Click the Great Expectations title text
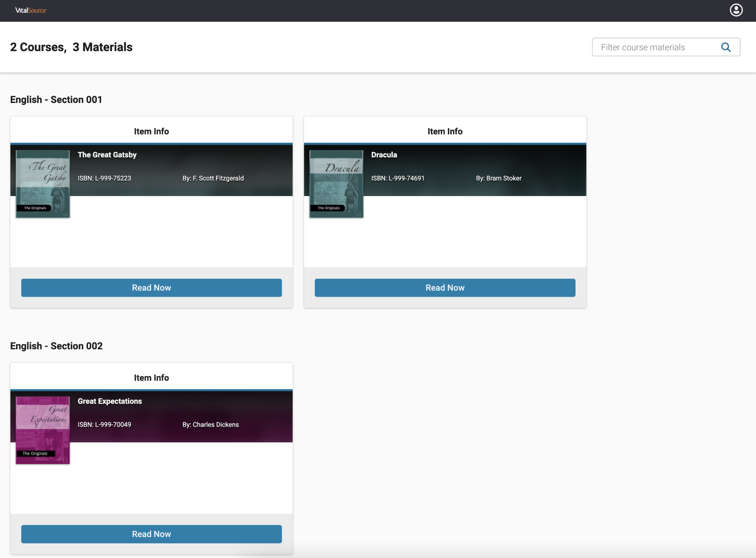 [110, 401]
